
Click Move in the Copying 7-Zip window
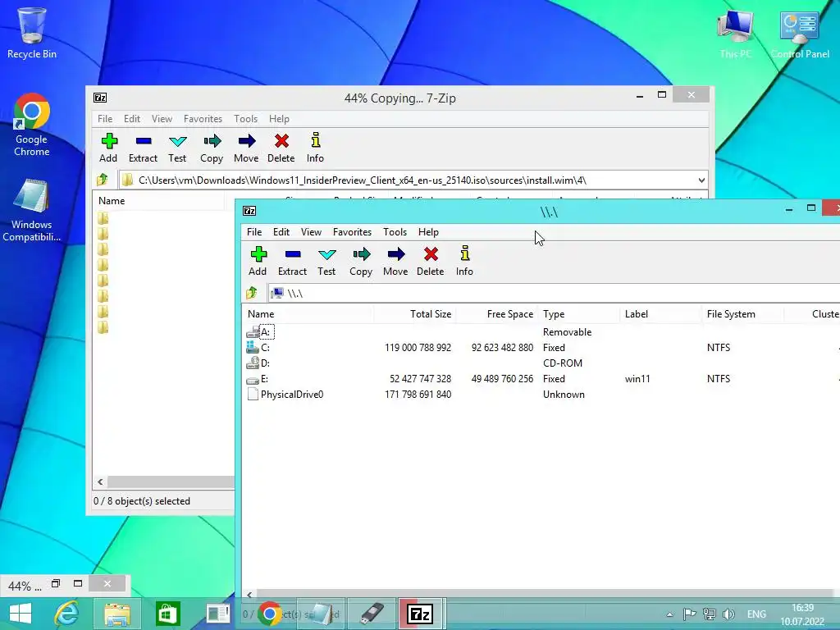(246, 148)
